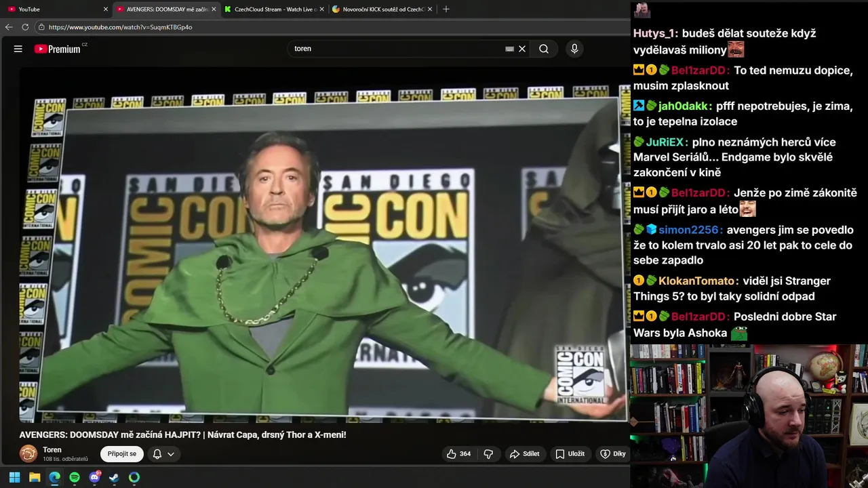Go back with browser back arrow

click(9, 27)
